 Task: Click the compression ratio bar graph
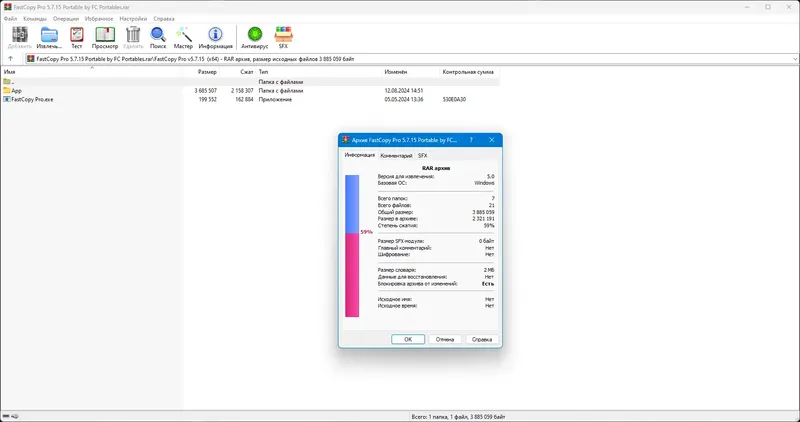352,246
